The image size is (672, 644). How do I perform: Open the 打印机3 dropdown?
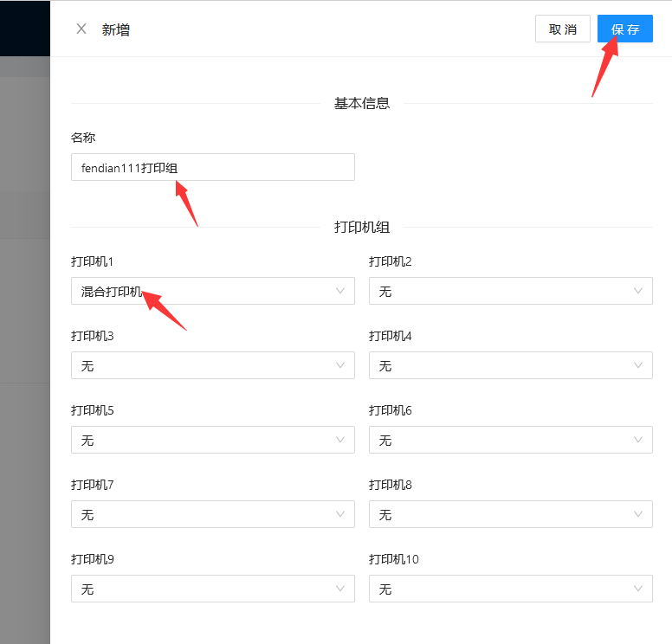(212, 365)
